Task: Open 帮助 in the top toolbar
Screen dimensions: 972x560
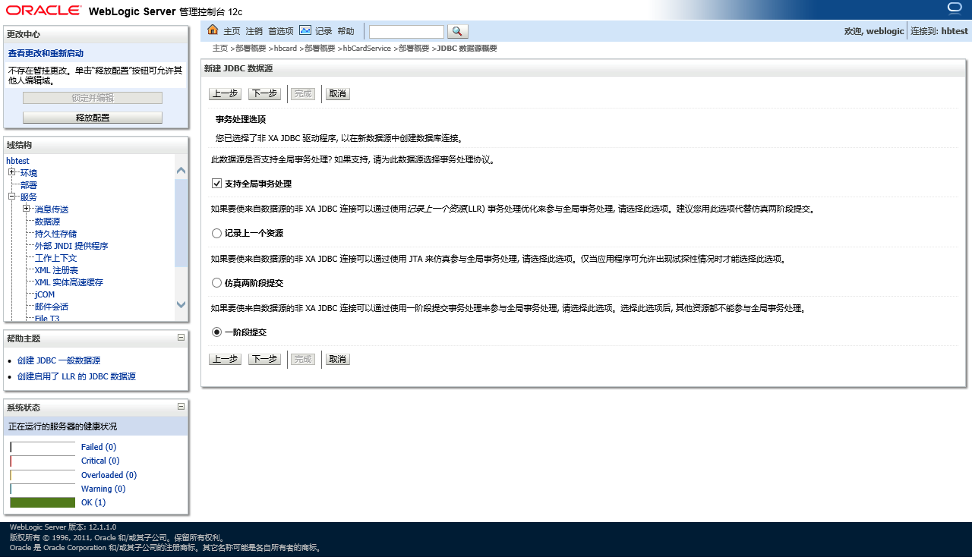Action: pyautogui.click(x=346, y=31)
